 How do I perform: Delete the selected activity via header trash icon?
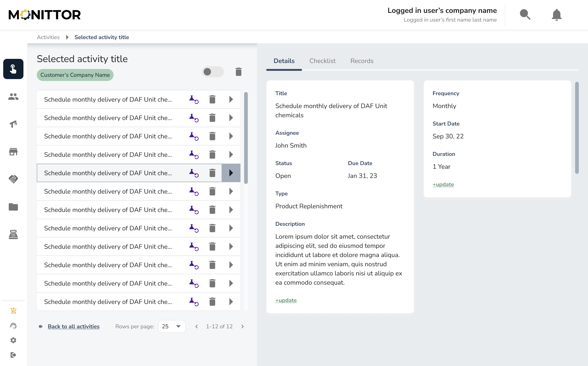[x=238, y=72]
